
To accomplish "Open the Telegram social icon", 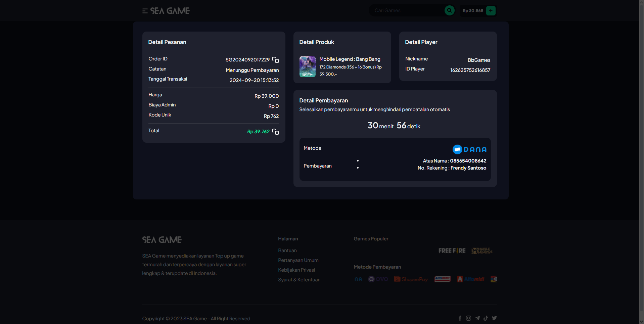I will [x=477, y=318].
